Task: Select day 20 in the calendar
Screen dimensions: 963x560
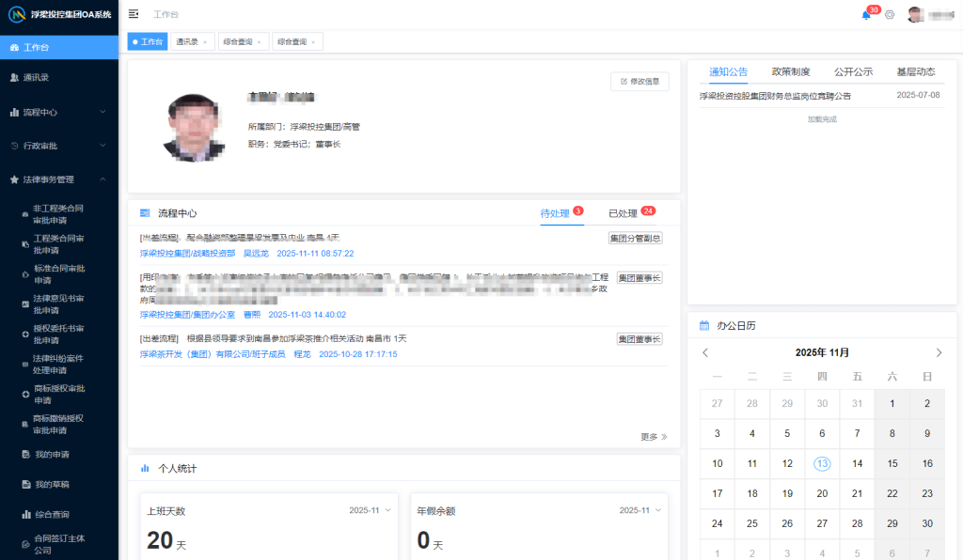Action: tap(822, 493)
